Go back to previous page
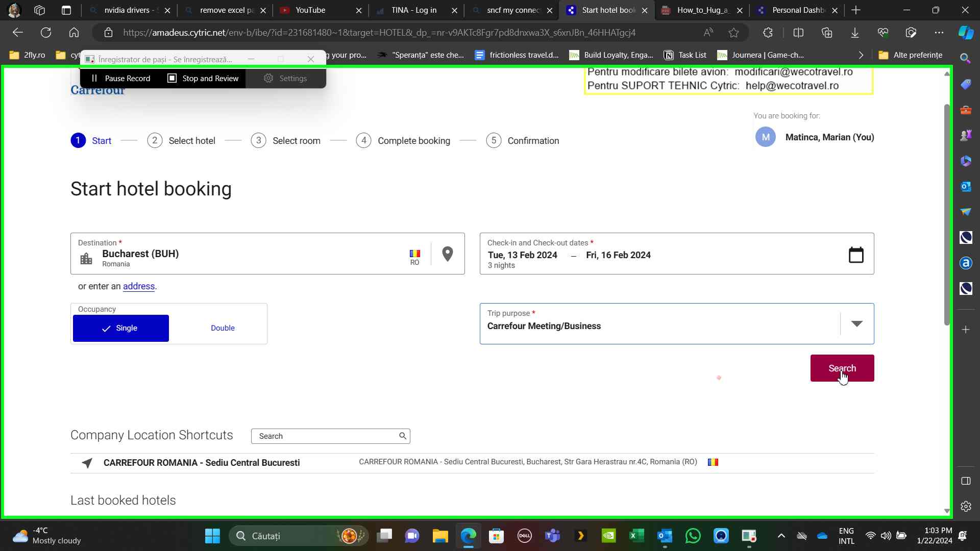Image resolution: width=980 pixels, height=551 pixels. (x=18, y=33)
